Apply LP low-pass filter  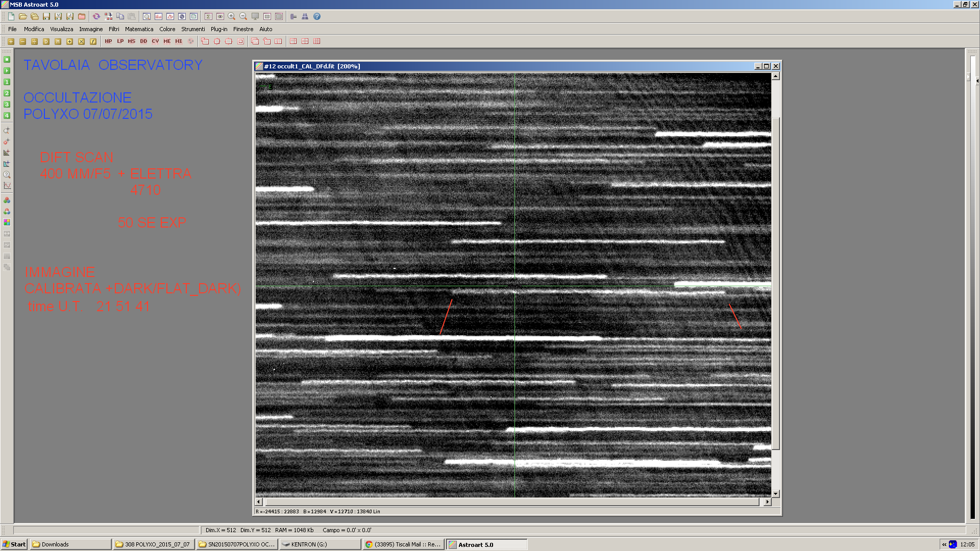tap(120, 41)
